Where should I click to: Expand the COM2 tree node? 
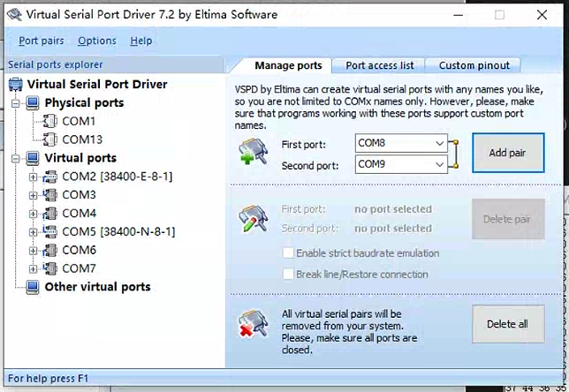(33, 177)
